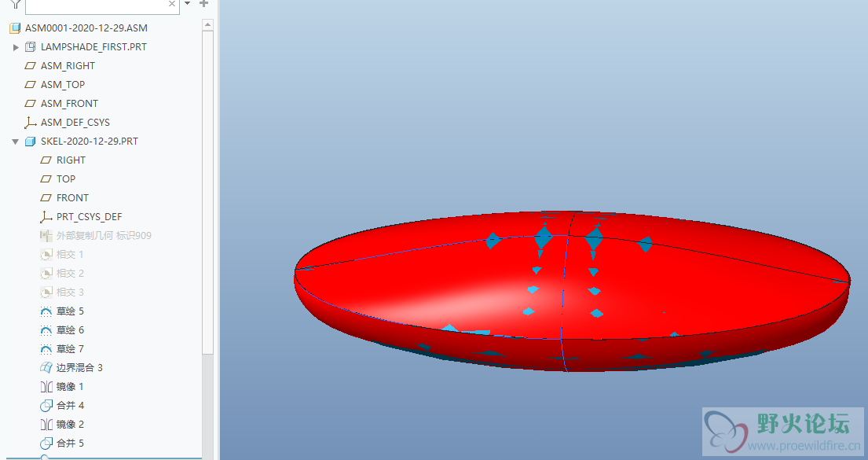Select the 草绘 5 label
Image resolution: width=868 pixels, height=460 pixels.
click(70, 311)
